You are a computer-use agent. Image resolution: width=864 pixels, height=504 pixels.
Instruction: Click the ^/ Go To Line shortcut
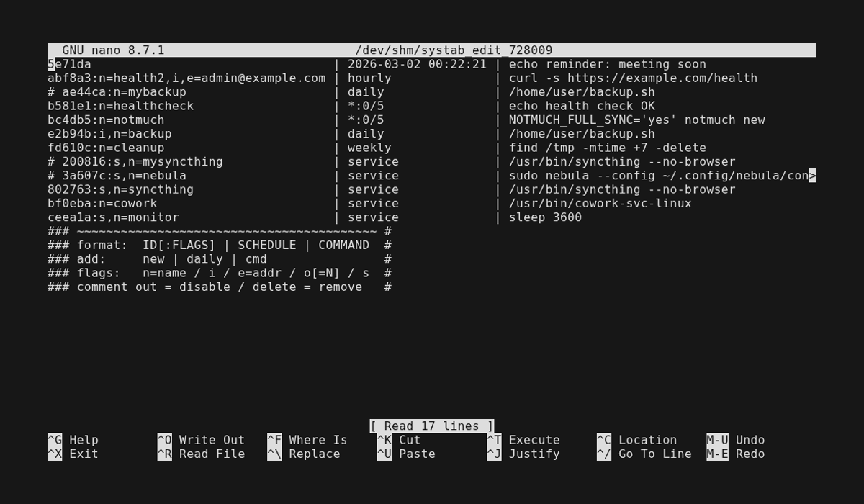[644, 454]
